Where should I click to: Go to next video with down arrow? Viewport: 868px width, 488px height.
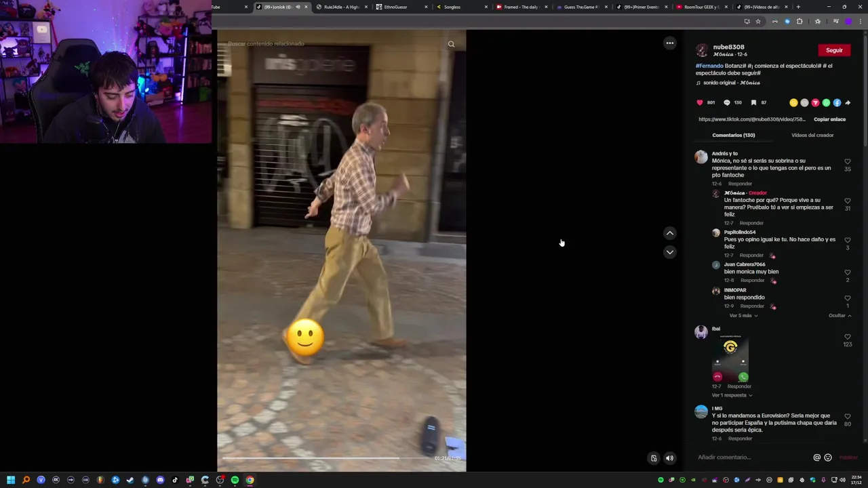pos(670,252)
